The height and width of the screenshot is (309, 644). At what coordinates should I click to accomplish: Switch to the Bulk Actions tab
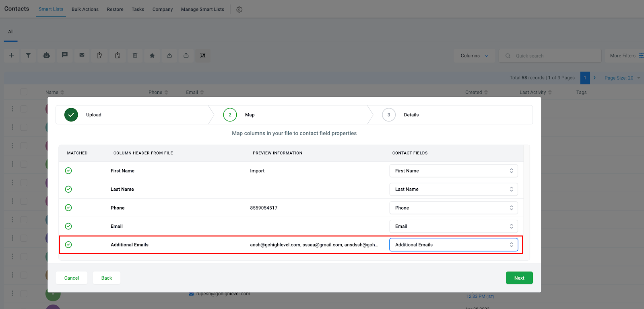[85, 10]
